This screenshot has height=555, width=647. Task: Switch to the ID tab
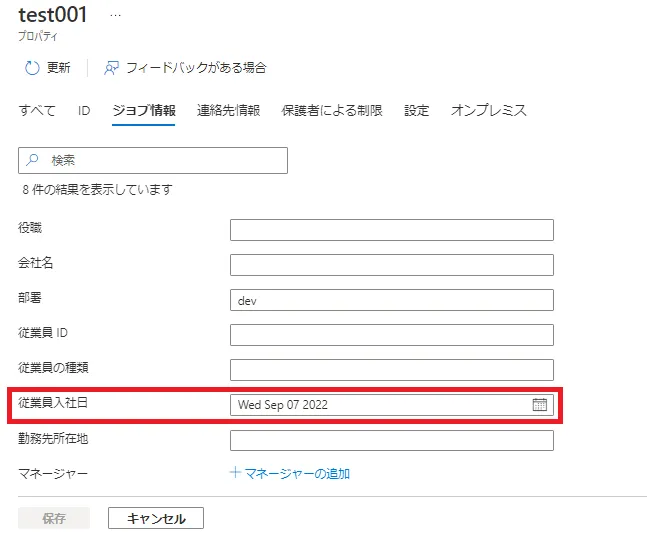point(84,111)
